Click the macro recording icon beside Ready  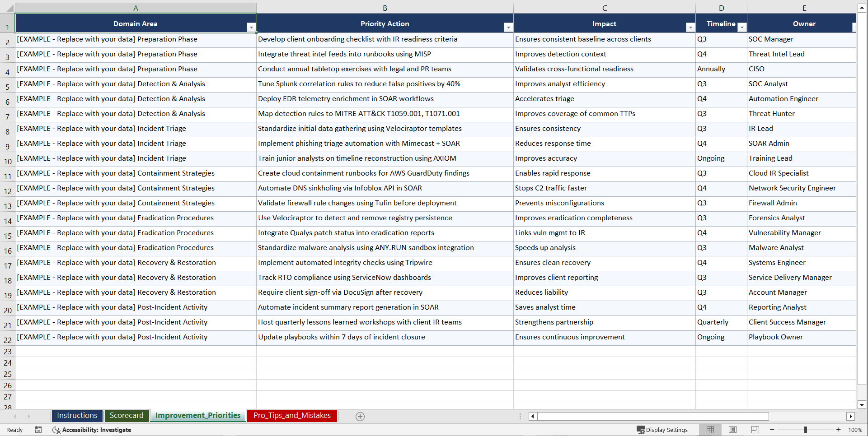(x=38, y=430)
